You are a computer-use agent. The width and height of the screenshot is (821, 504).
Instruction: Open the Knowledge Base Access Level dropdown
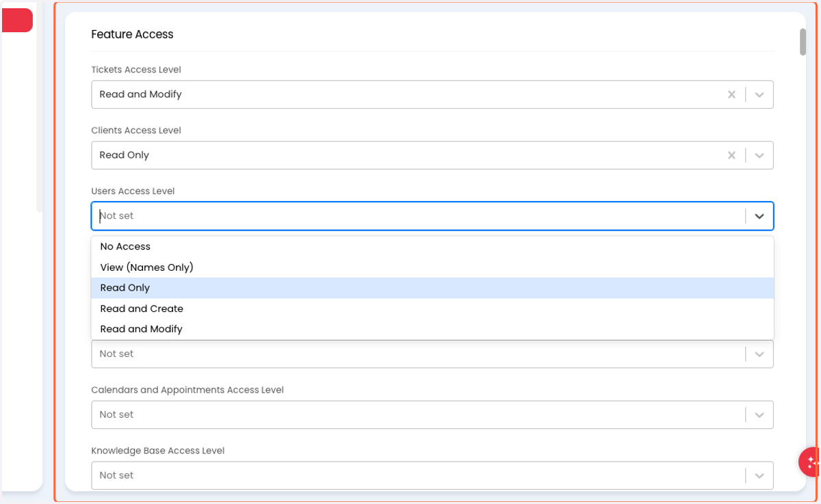(432, 475)
